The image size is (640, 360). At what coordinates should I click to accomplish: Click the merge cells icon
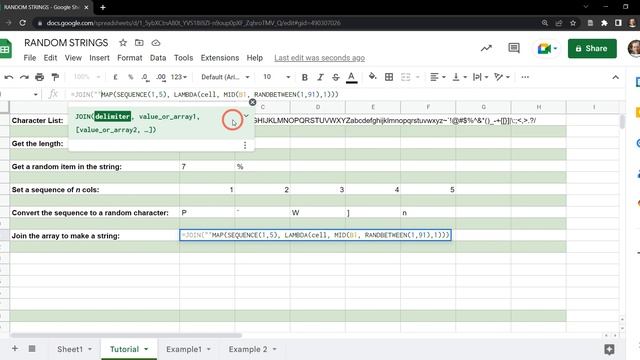point(405,77)
